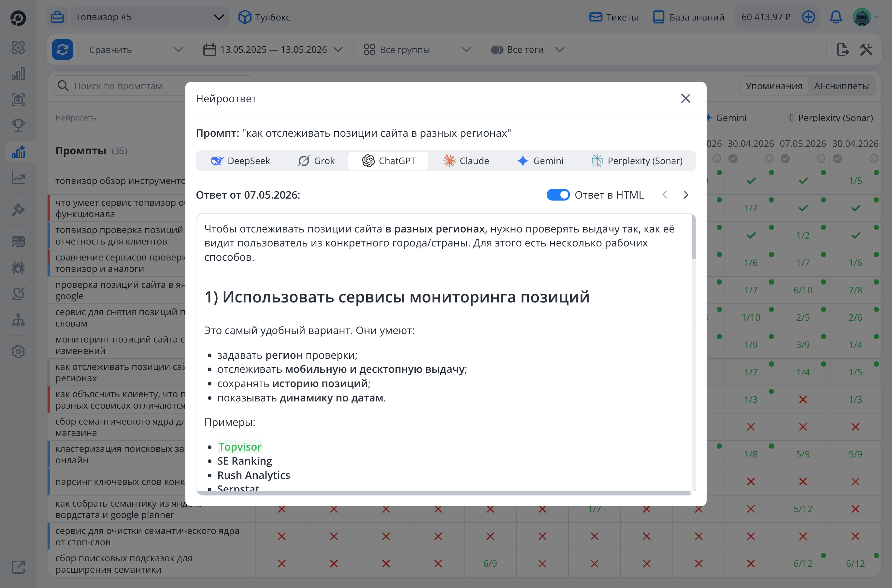892x588 pixels.
Task: Open База знаний
Action: click(x=689, y=17)
